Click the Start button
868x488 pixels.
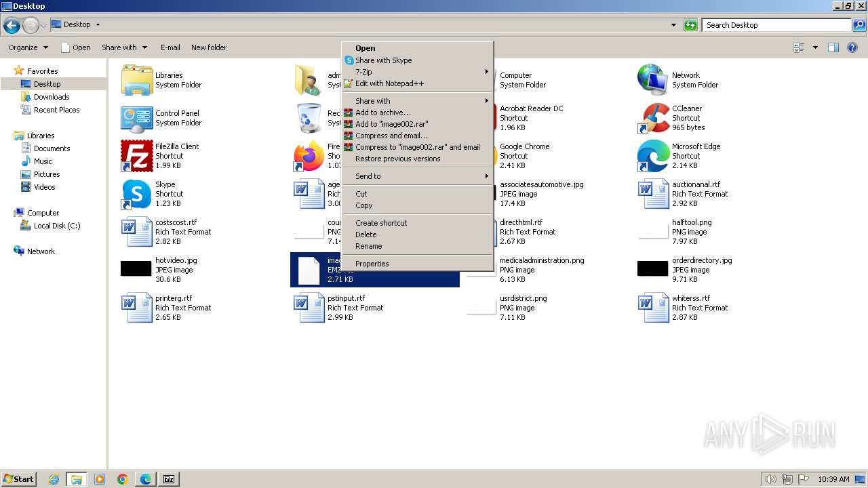[x=18, y=479]
